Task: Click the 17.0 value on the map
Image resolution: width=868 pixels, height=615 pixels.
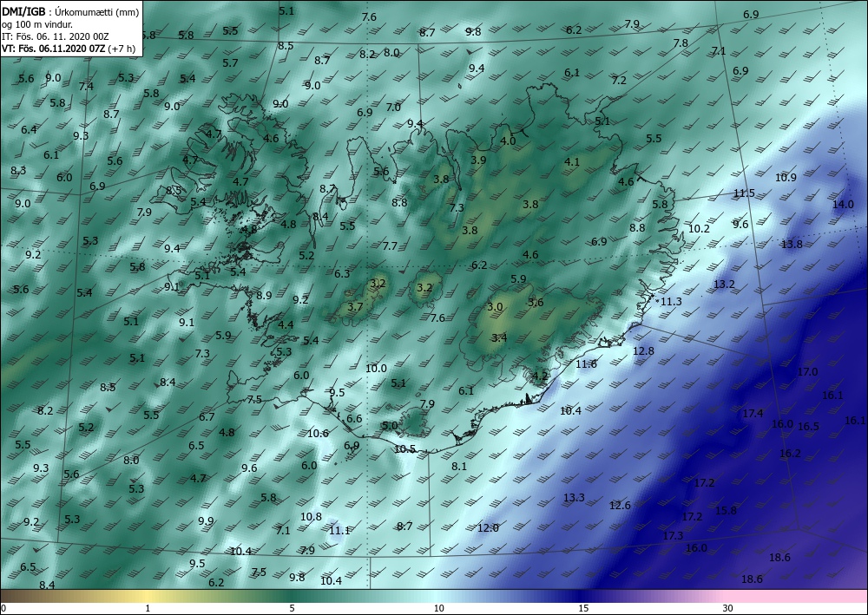Action: 807,372
